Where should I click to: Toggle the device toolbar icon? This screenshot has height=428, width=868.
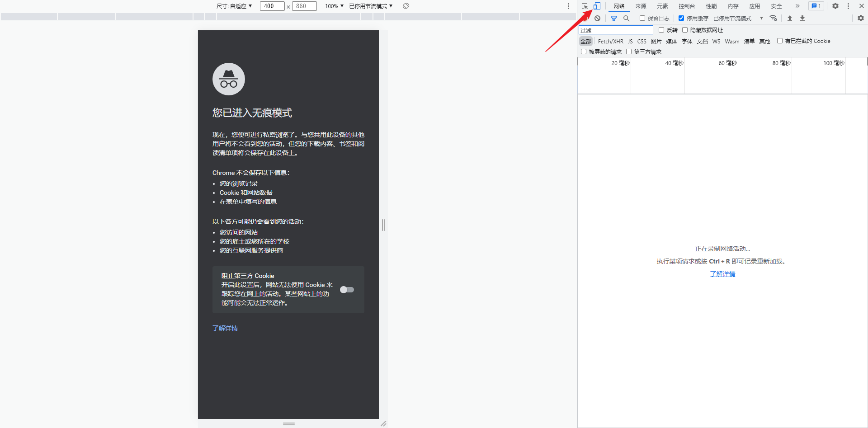(597, 6)
